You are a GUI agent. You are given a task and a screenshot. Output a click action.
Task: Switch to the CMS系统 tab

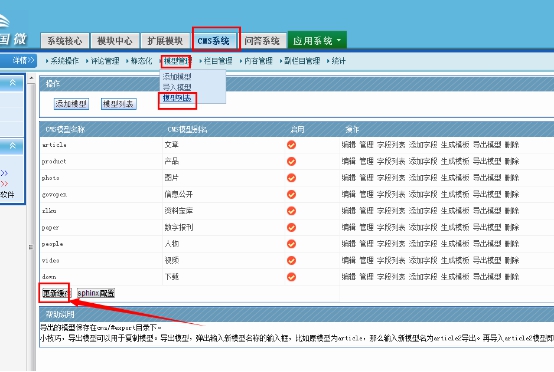[213, 41]
